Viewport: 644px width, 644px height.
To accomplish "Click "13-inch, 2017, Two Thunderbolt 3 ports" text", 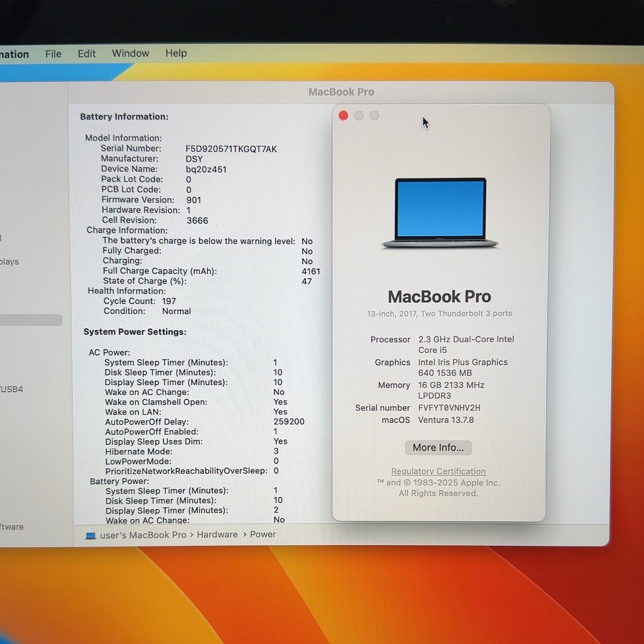I will coord(439,314).
